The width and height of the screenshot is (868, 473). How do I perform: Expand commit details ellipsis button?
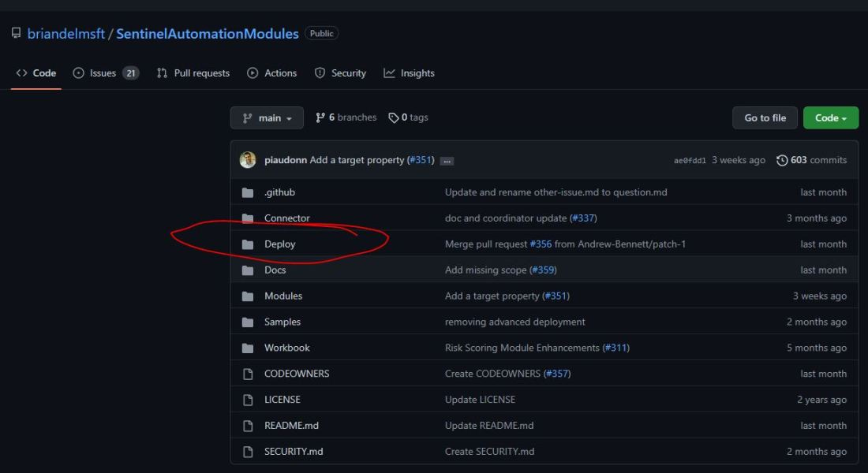click(447, 161)
